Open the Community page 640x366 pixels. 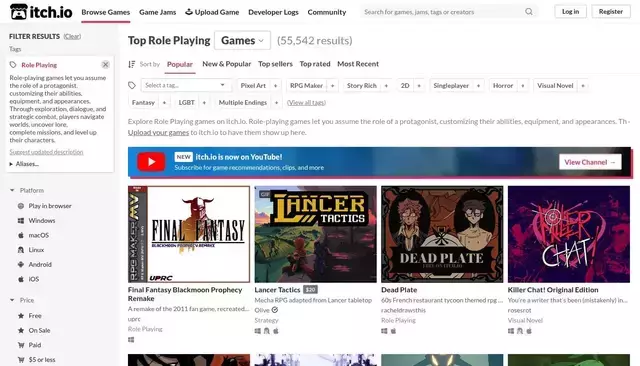[x=327, y=12]
